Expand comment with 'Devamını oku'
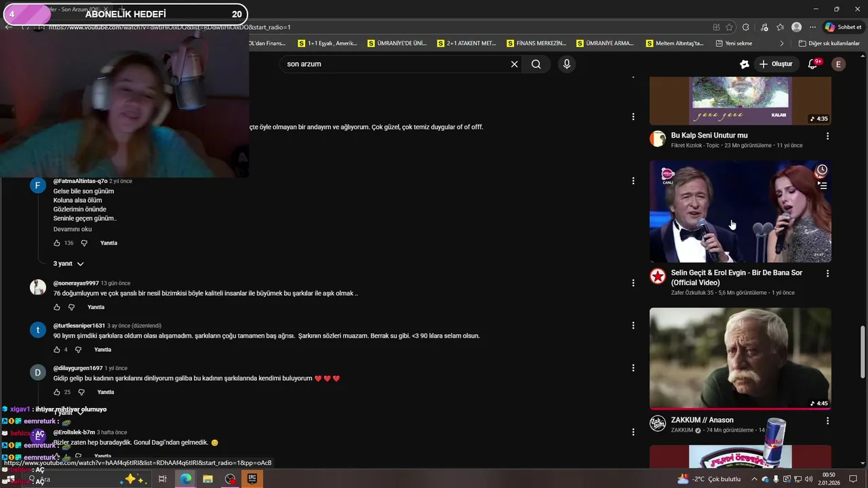Image resolution: width=868 pixels, height=488 pixels. pyautogui.click(x=73, y=229)
